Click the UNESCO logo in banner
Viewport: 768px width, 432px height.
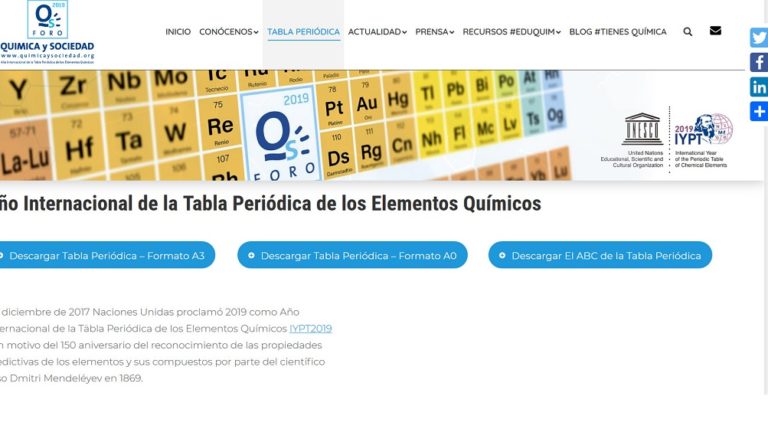click(641, 140)
